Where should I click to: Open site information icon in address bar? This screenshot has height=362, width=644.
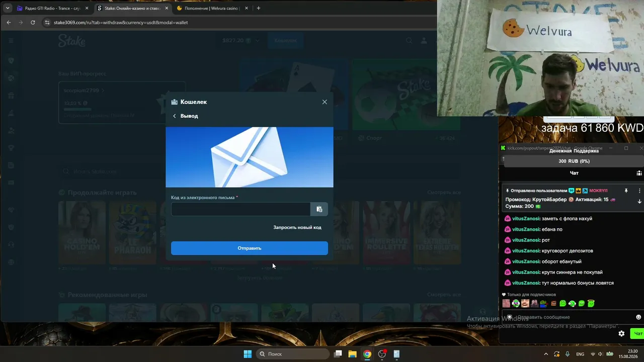(x=47, y=23)
